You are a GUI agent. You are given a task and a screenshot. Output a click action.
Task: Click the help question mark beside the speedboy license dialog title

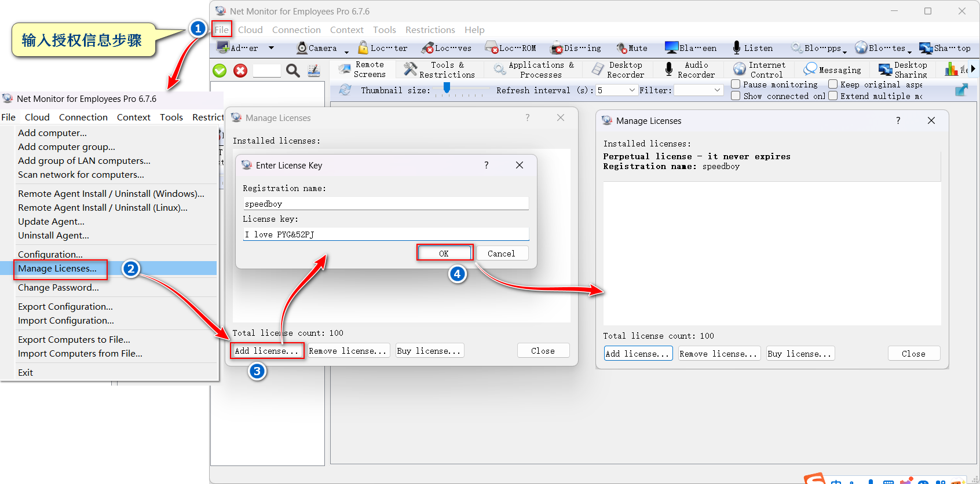tap(898, 120)
